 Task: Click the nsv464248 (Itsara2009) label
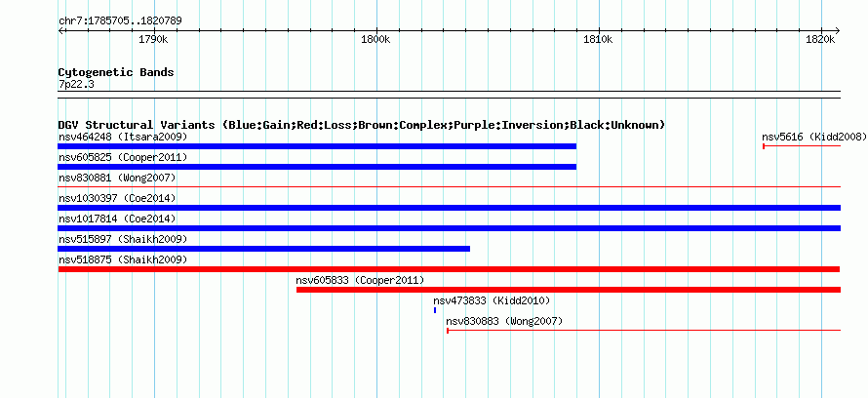[x=123, y=137]
